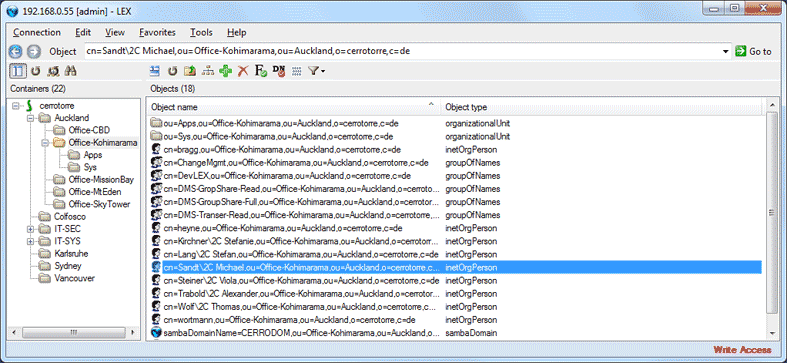
Task: Select the cn=Steiner\2C Viola row
Action: coord(456,280)
